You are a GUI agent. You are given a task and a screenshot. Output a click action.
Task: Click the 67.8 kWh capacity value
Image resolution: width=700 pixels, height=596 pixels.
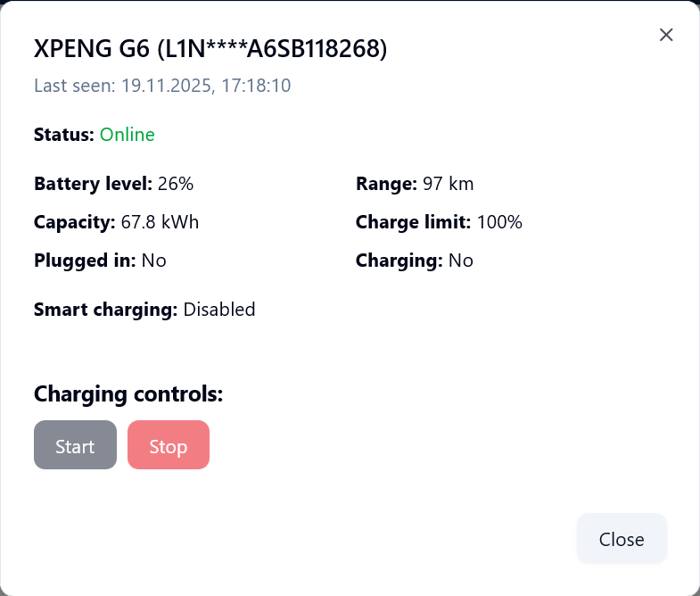pos(160,222)
